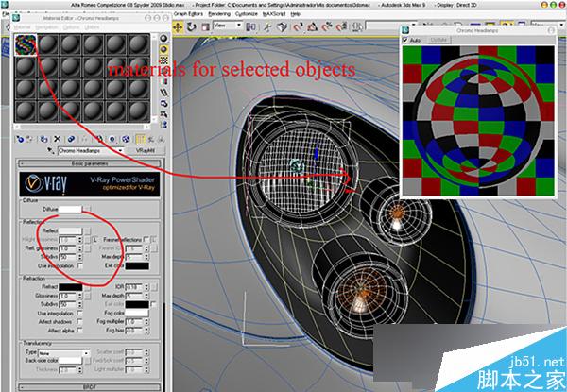Screen dimensions: 567x392
Task: Click the Get Material icon
Action: pyautogui.click(x=20, y=139)
